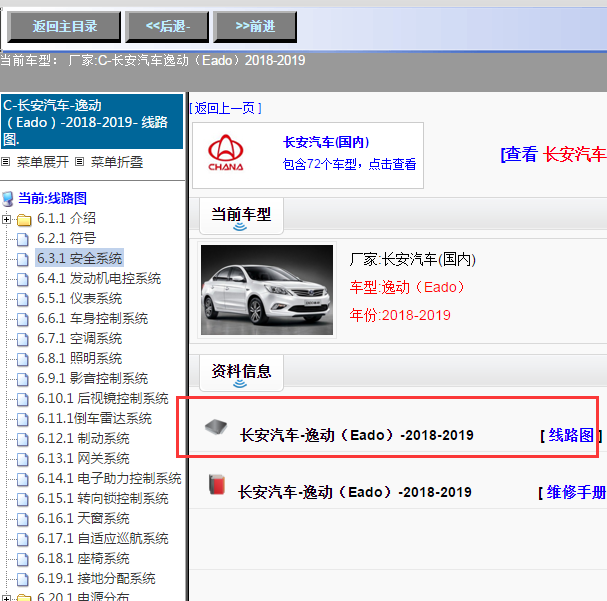The height and width of the screenshot is (601, 607).
Task: Click the page icon beside 6.14.1 电子助力控制系统
Action: coord(23,479)
